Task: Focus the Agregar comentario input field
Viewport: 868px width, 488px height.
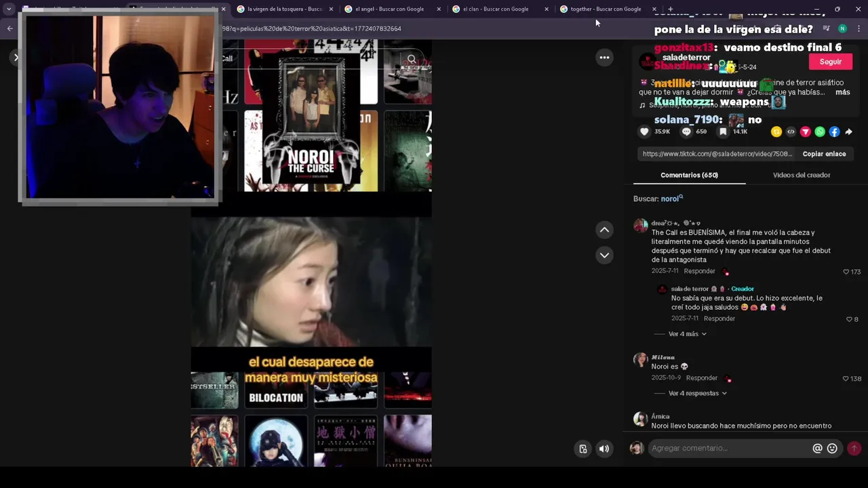Action: pos(729,448)
